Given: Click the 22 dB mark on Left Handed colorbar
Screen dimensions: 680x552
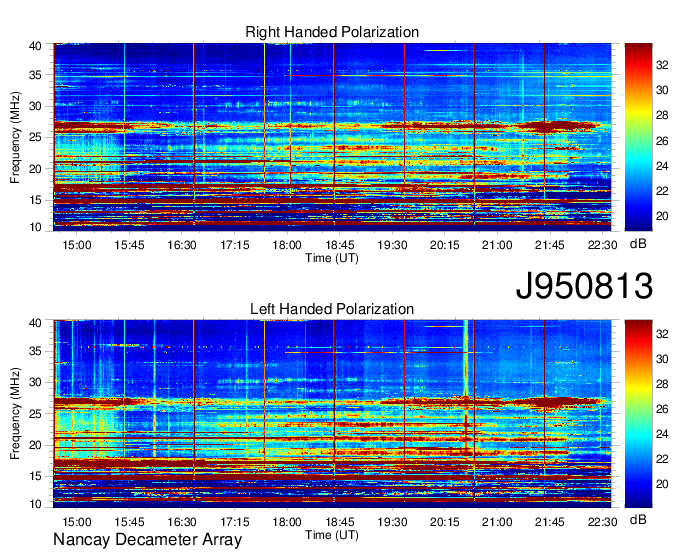Looking at the screenshot, I should tap(662, 459).
